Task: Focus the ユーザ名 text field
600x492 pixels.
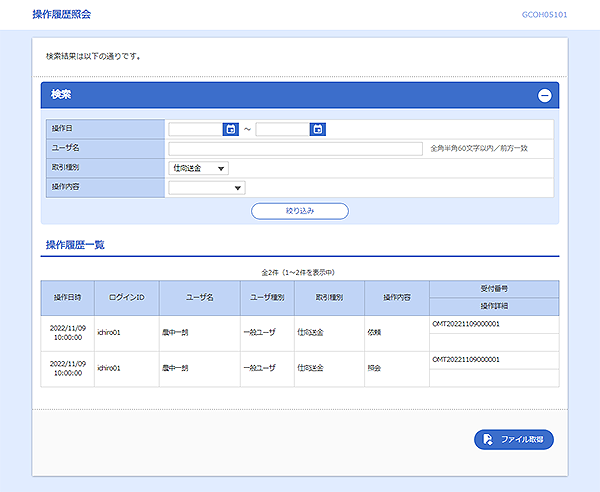Action: pos(295,149)
